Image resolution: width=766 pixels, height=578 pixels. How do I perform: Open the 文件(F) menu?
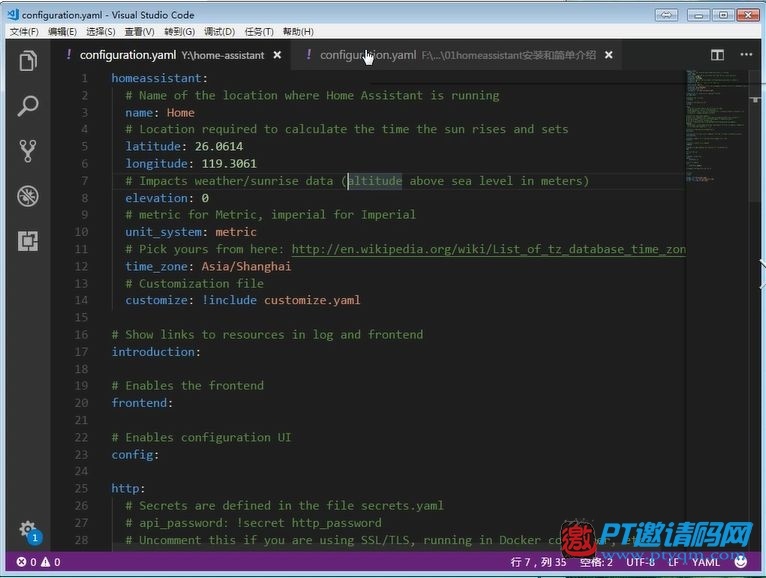tap(24, 32)
